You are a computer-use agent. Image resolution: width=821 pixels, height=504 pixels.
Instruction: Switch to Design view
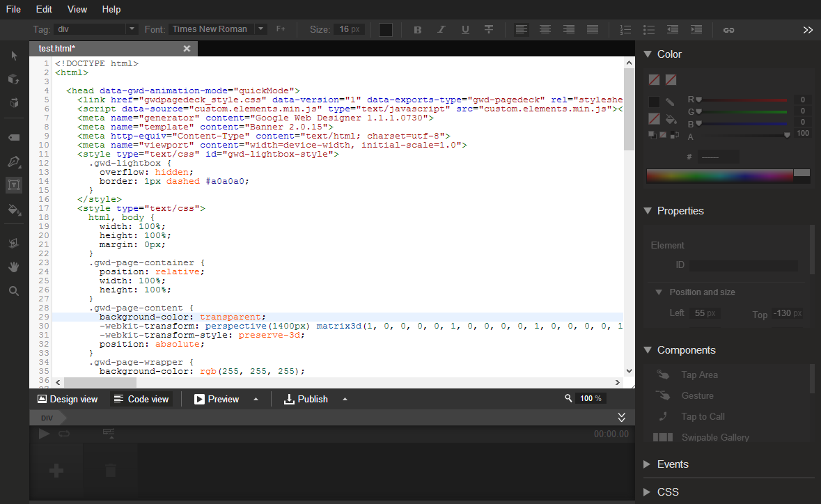pos(68,399)
